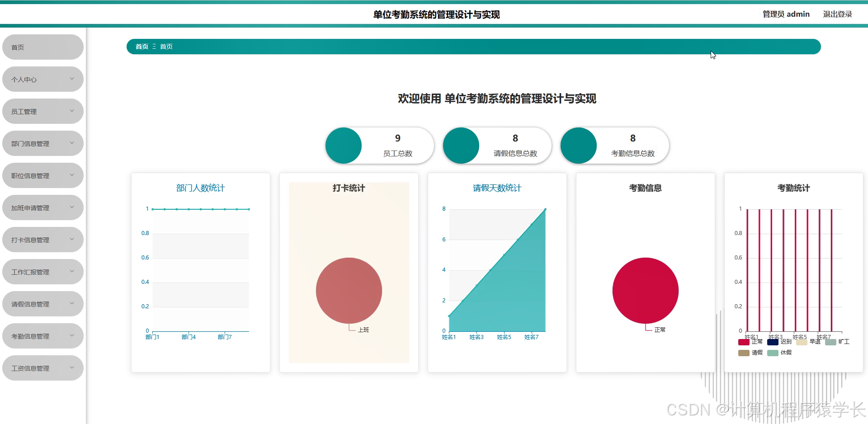868x424 pixels.
Task: Expand the 员工管理 sidebar menu
Action: [x=42, y=111]
